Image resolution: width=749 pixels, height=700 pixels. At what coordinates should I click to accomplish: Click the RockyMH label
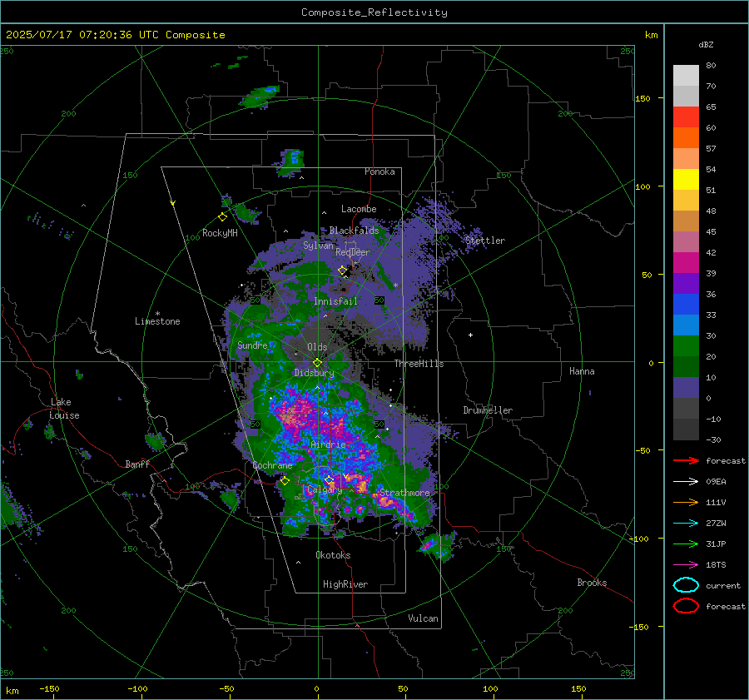pyautogui.click(x=220, y=233)
